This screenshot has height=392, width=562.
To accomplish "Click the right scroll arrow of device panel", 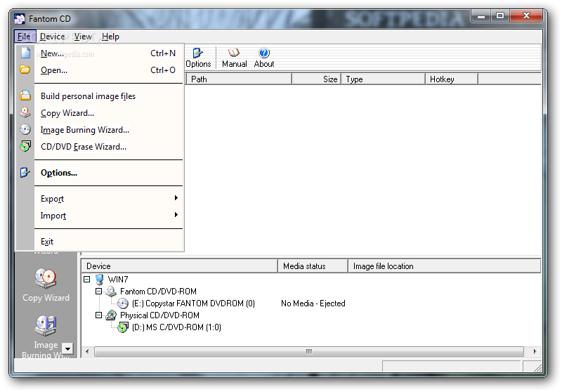I will [x=535, y=351].
